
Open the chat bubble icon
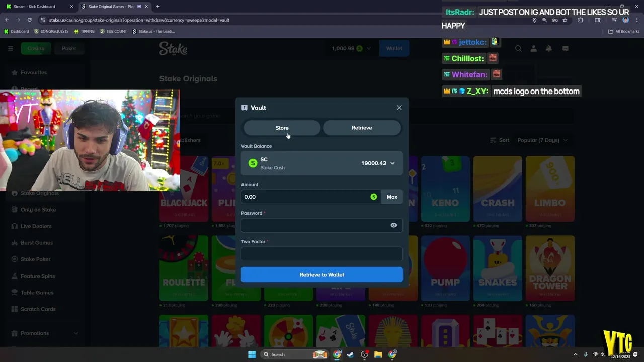point(565,48)
